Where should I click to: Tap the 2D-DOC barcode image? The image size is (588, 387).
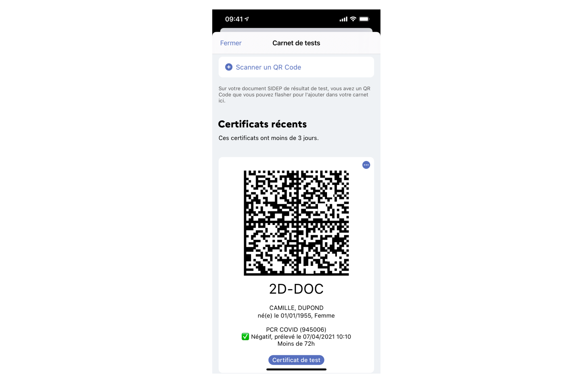click(296, 223)
